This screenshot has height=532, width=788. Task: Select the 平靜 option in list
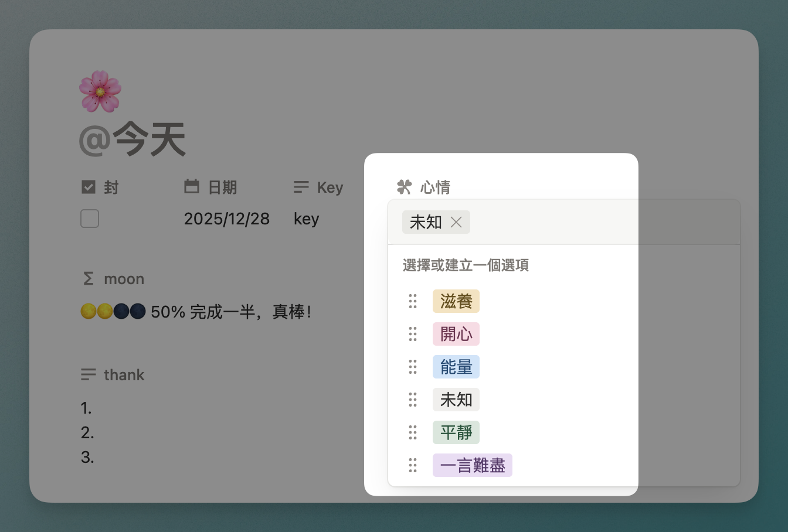[x=456, y=432]
